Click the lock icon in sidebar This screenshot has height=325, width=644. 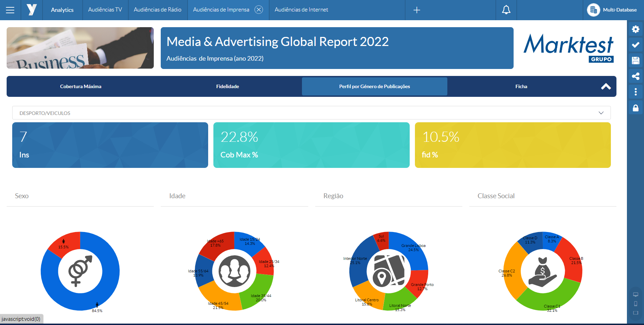(635, 108)
